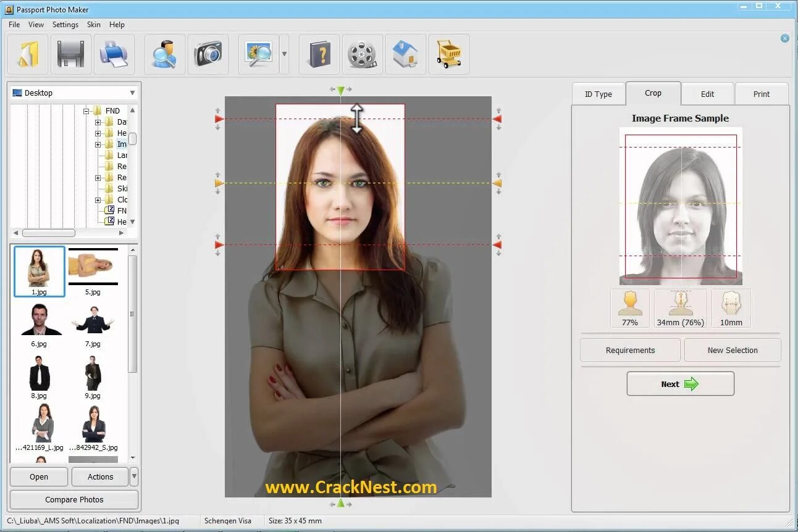The width and height of the screenshot is (798, 532).
Task: Click the folder tree vertical scrollbar thumb
Action: [132, 139]
